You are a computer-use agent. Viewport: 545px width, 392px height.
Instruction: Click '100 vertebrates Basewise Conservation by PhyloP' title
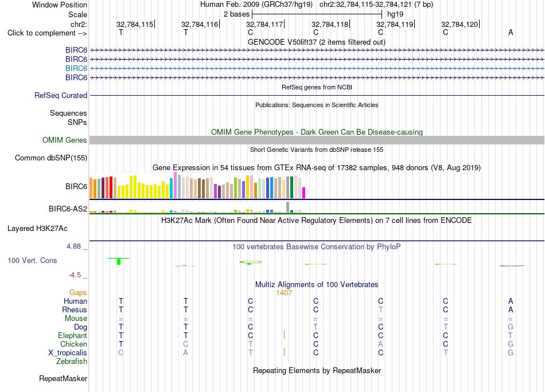pos(317,247)
